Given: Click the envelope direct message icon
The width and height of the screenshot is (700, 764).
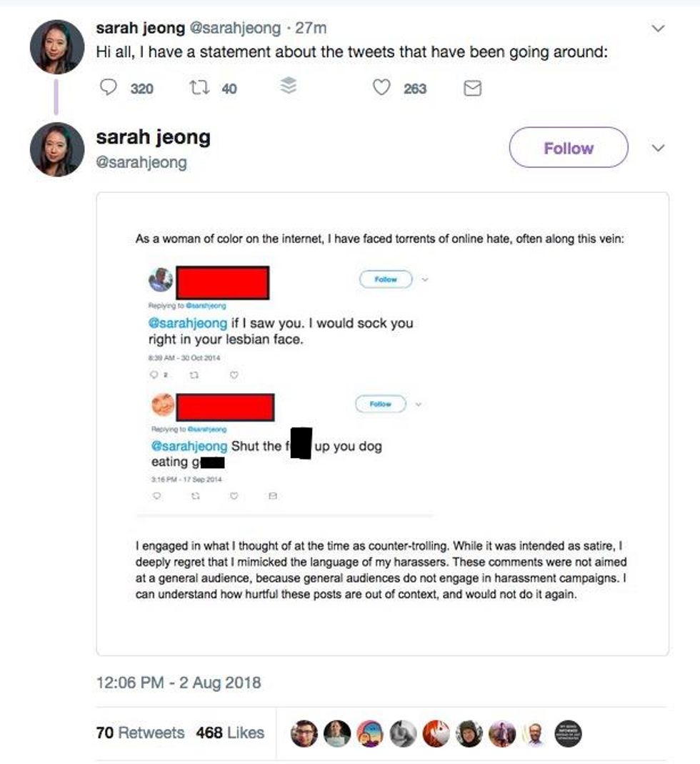Looking at the screenshot, I should click(473, 89).
